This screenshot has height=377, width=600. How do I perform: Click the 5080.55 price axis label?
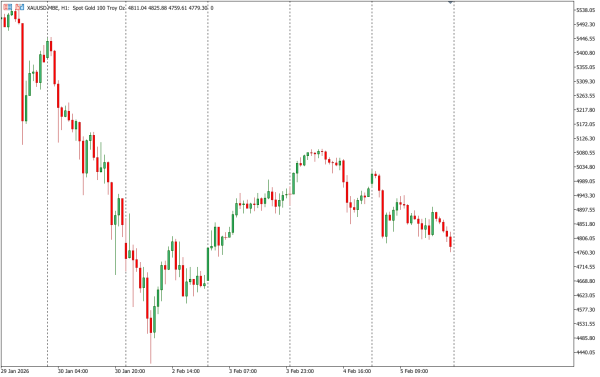[x=586, y=153]
